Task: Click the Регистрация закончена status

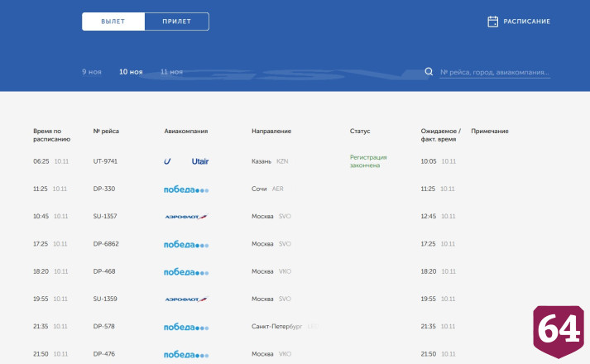Action: [x=368, y=161]
